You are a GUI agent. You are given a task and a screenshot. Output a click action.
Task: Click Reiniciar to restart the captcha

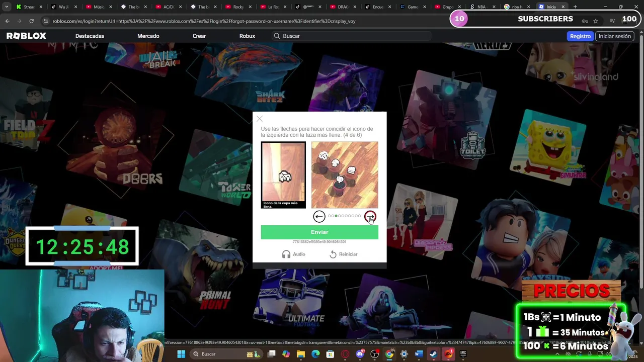click(x=343, y=254)
